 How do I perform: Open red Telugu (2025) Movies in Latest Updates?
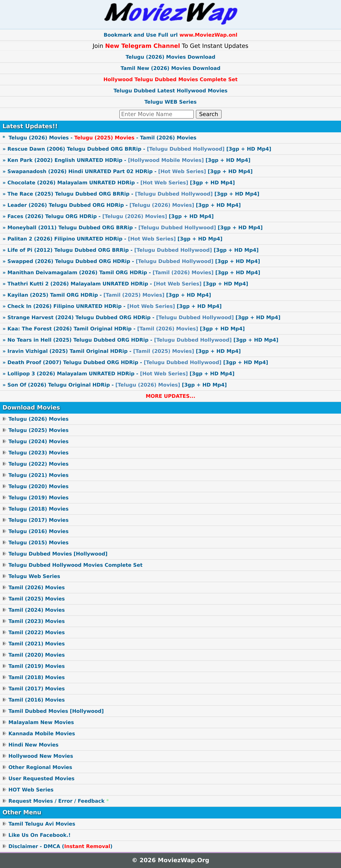(x=104, y=138)
